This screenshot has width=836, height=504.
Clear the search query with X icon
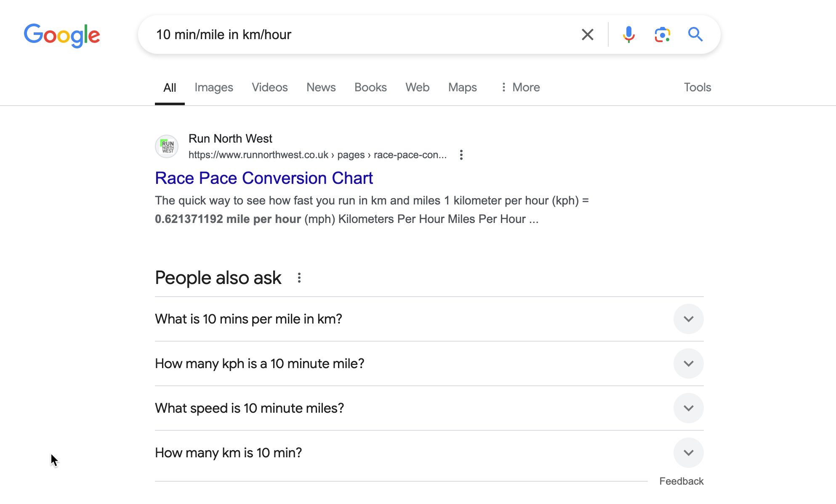pos(587,34)
